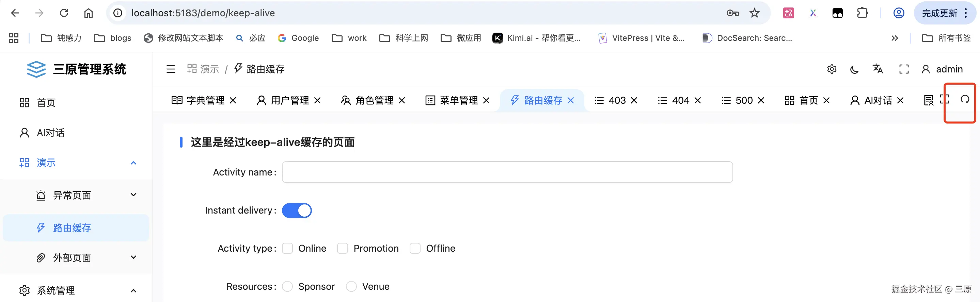Collapse the sidebar with the hamburger icon

click(x=171, y=69)
